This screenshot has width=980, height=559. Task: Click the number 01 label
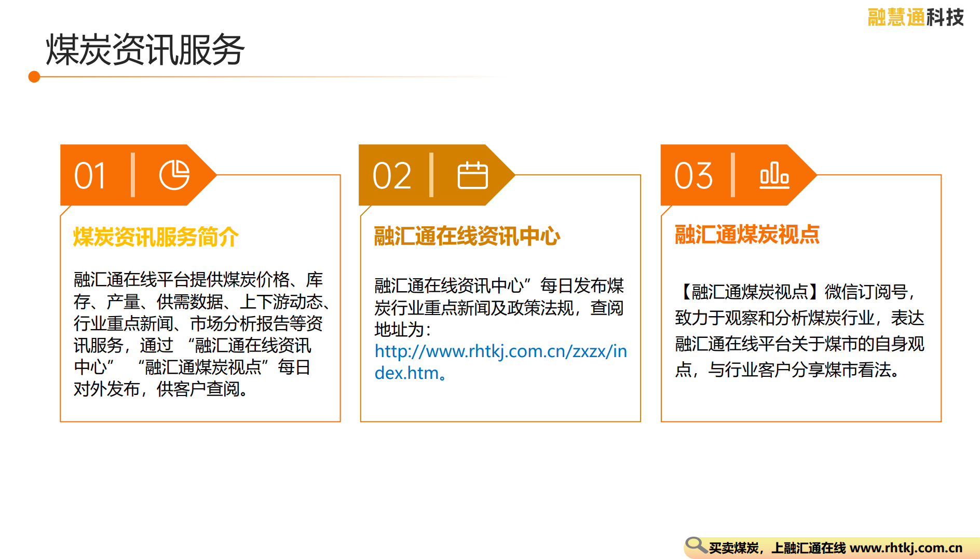coord(90,175)
